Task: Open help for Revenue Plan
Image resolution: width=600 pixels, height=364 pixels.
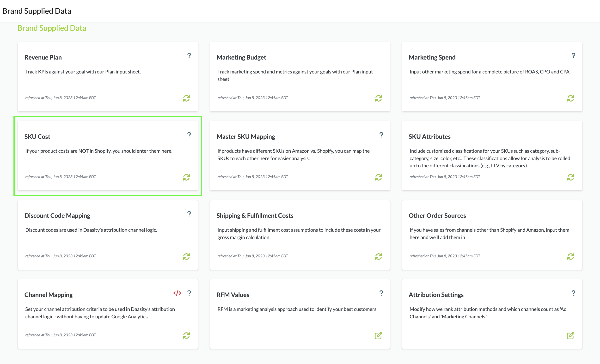Action: click(x=189, y=56)
